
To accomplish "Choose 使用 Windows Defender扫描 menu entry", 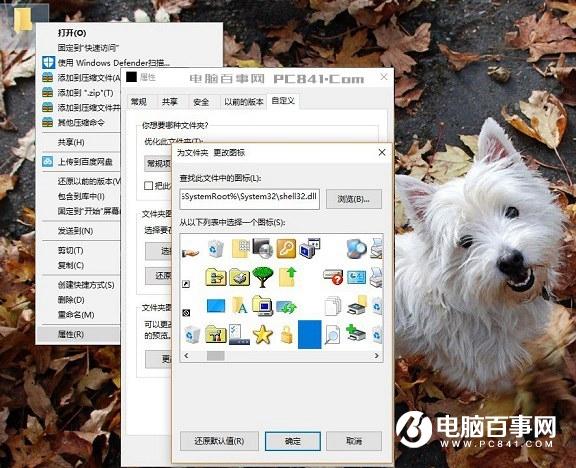I will point(114,63).
